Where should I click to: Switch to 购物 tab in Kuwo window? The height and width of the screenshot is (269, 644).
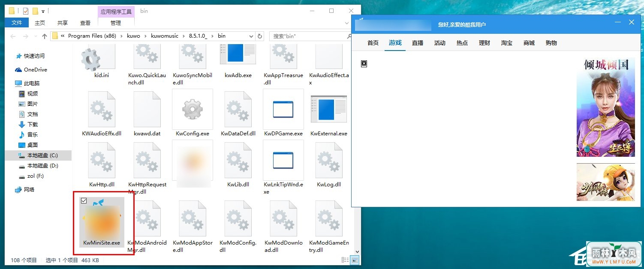(551, 43)
